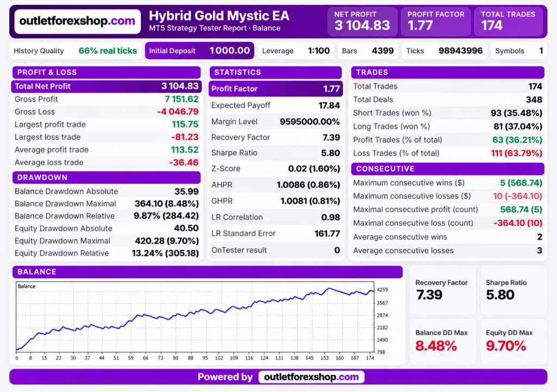
Task: Click Recovery Factor row in Statistics
Action: tap(276, 138)
